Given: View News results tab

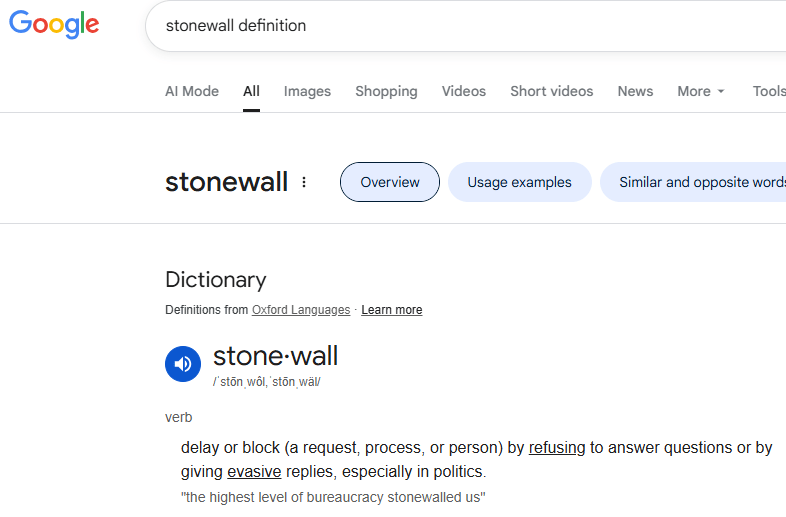Looking at the screenshot, I should coord(635,91).
